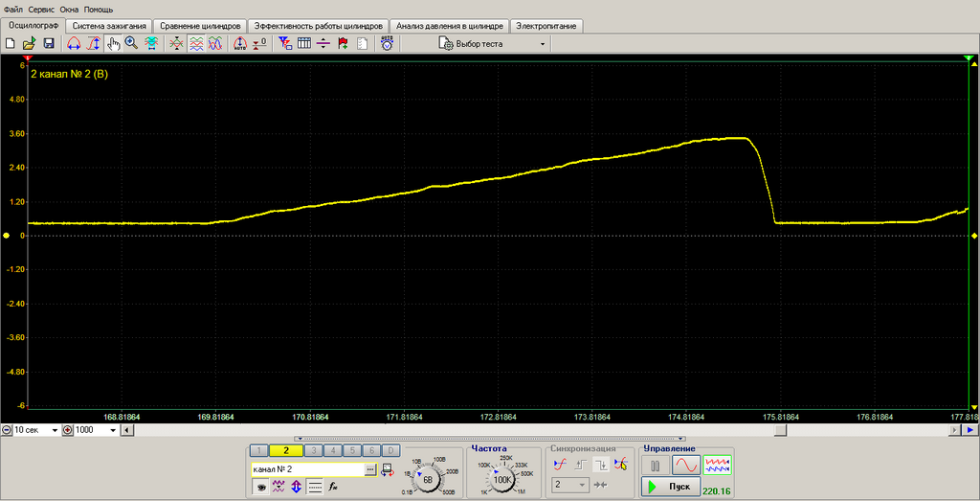The height and width of the screenshot is (501, 980).
Task: Enable the D digital channel button
Action: point(390,450)
